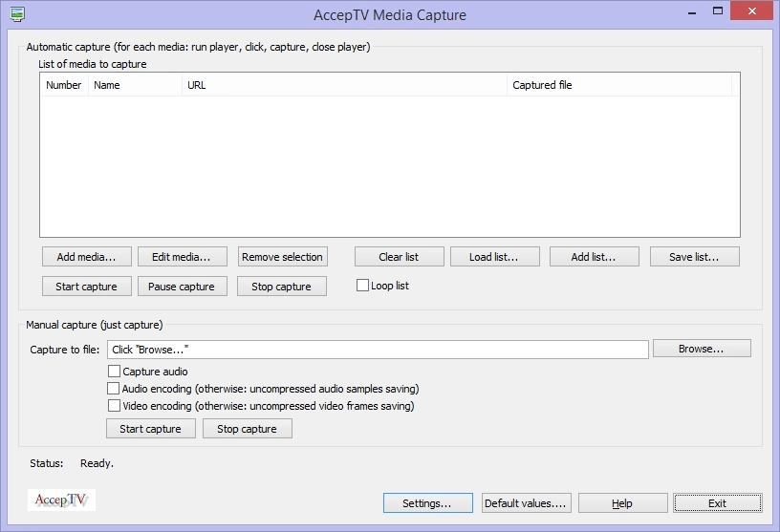Click the AccepTV logo image

click(x=61, y=500)
